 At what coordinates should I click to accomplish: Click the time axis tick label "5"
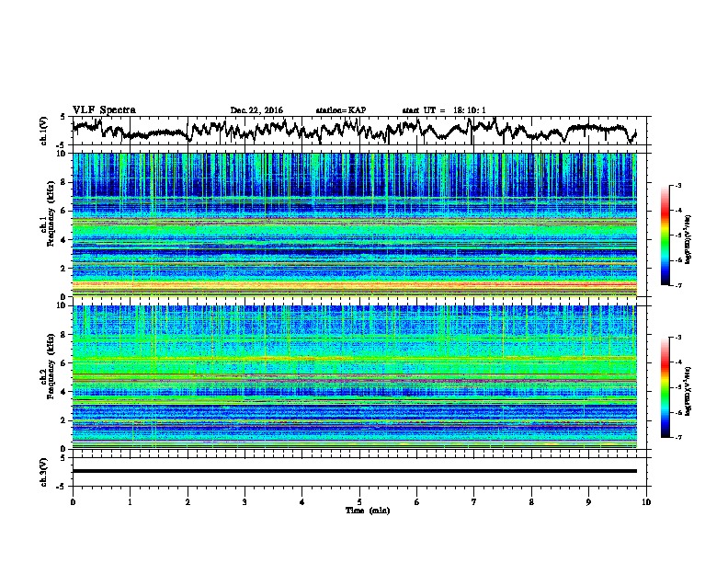tap(359, 501)
